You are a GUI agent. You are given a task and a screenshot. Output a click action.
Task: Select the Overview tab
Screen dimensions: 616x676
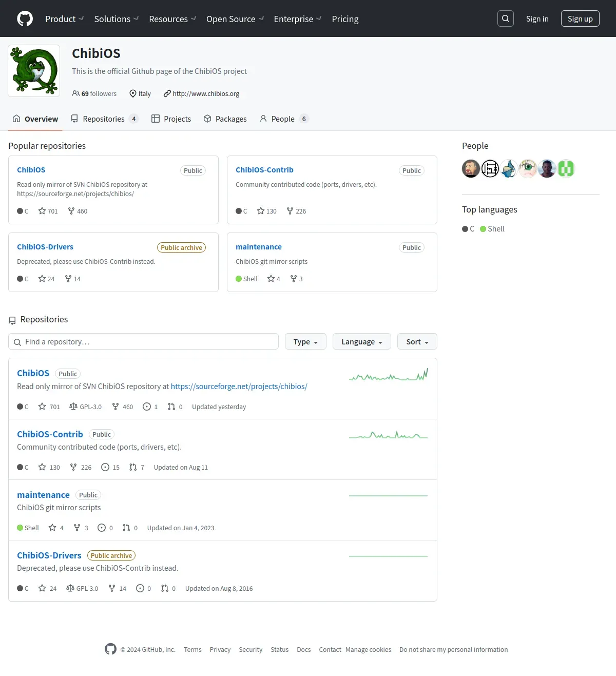coord(35,119)
